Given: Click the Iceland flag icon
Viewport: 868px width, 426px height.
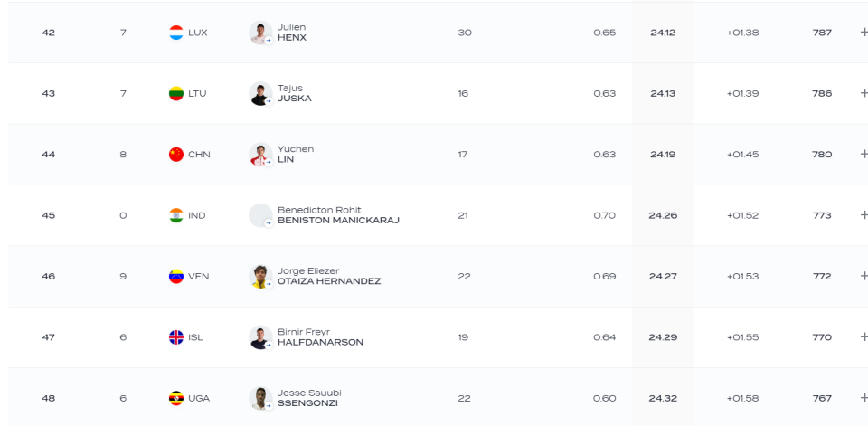Looking at the screenshot, I should (x=176, y=337).
